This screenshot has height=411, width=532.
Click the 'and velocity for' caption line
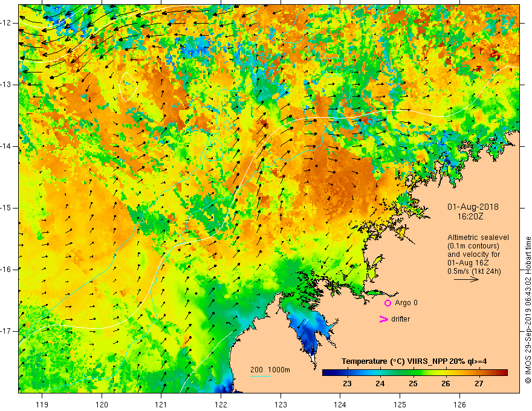point(473,254)
